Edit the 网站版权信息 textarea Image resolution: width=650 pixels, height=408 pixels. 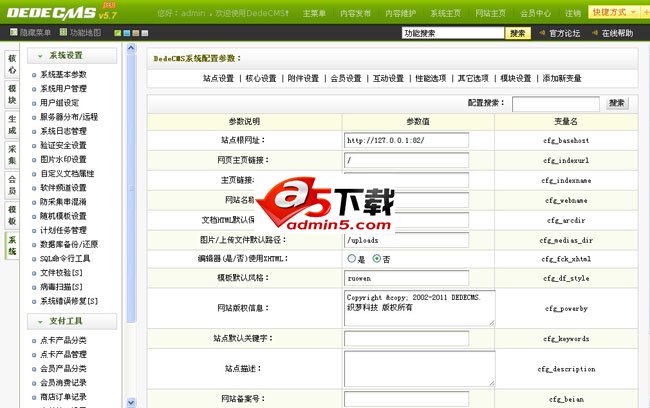(420, 308)
